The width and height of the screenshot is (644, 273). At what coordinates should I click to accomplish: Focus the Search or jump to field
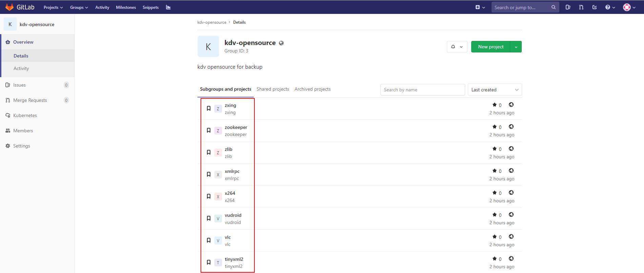tap(525, 7)
